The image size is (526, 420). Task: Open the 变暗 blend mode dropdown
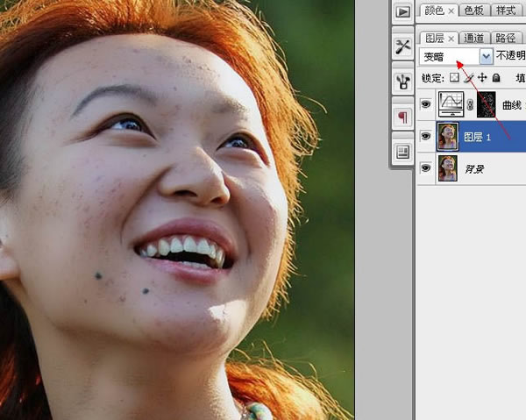pyautogui.click(x=486, y=56)
